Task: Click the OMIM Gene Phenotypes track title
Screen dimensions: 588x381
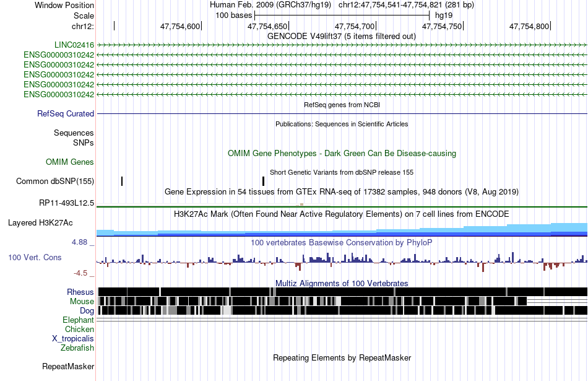Action: pos(342,154)
